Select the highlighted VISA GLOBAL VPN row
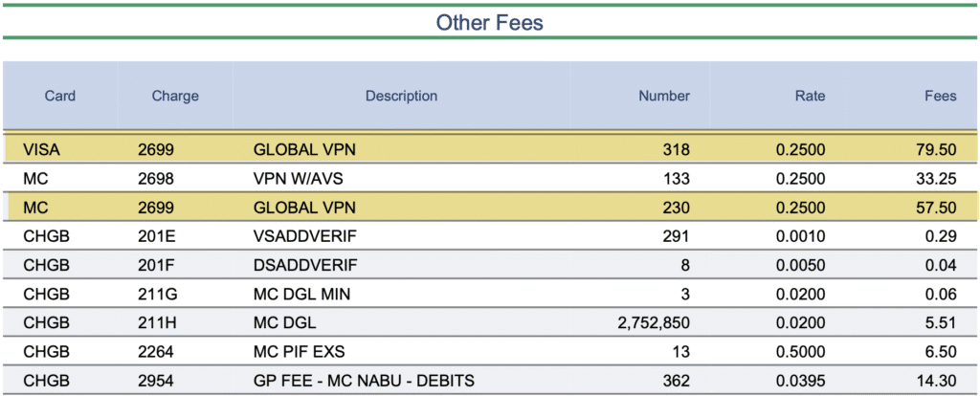980x396 pixels. point(488,149)
